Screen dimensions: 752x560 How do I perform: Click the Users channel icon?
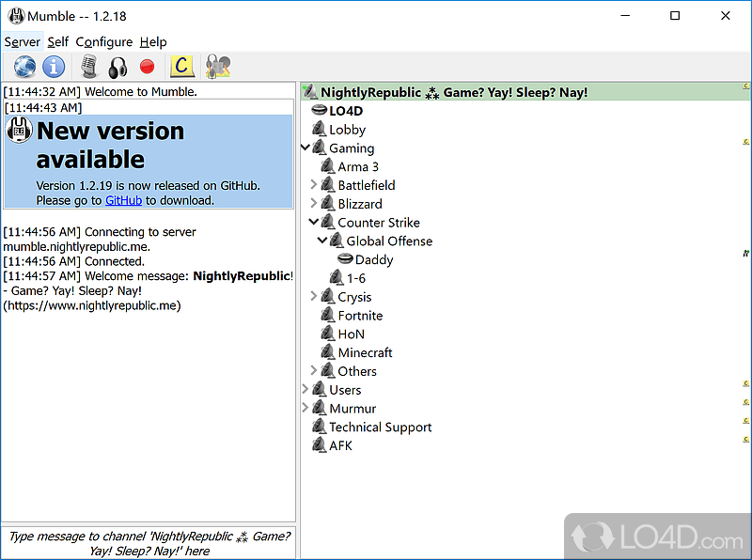[x=320, y=389]
